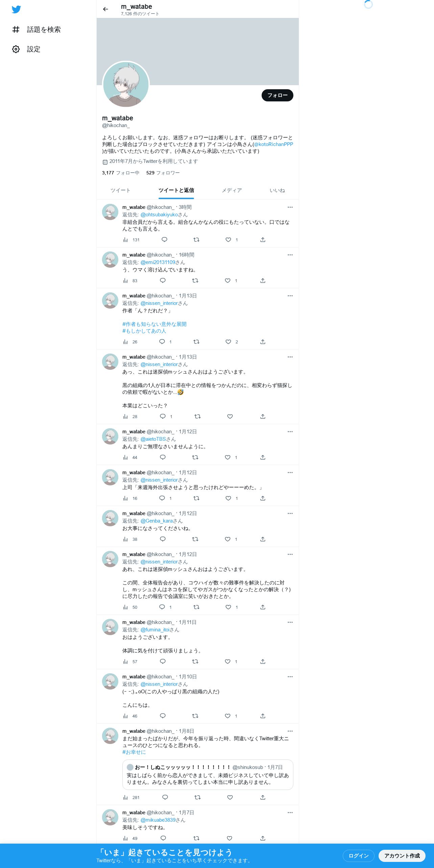Open the @kotoRichanPPP link in bio

point(273,144)
